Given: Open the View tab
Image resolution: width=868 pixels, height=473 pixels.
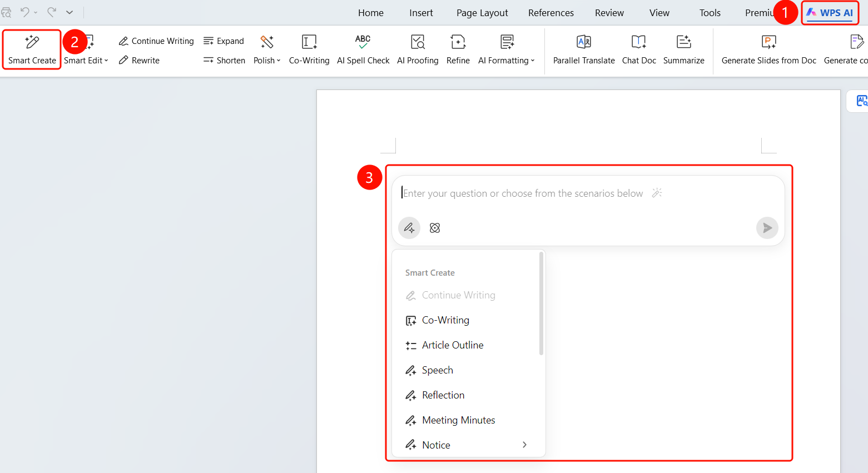Looking at the screenshot, I should [659, 13].
